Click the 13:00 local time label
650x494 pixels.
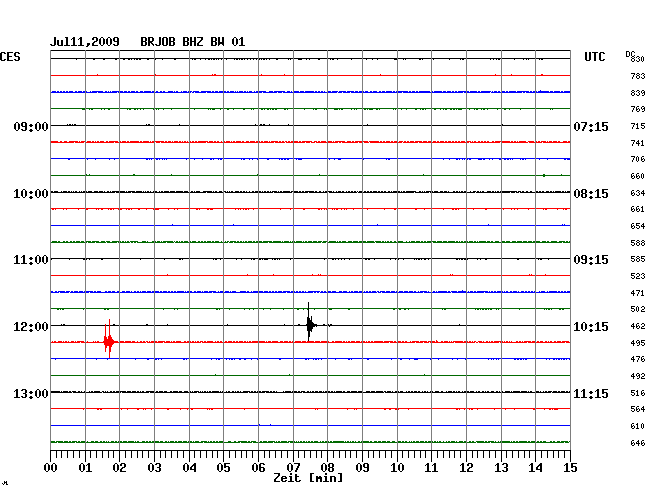31,393
